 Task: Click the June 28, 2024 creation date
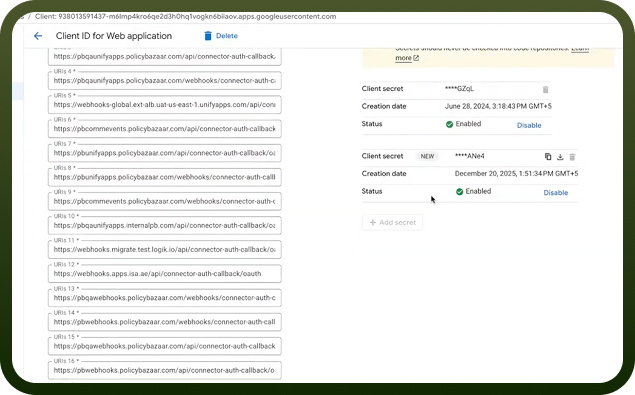(x=498, y=106)
